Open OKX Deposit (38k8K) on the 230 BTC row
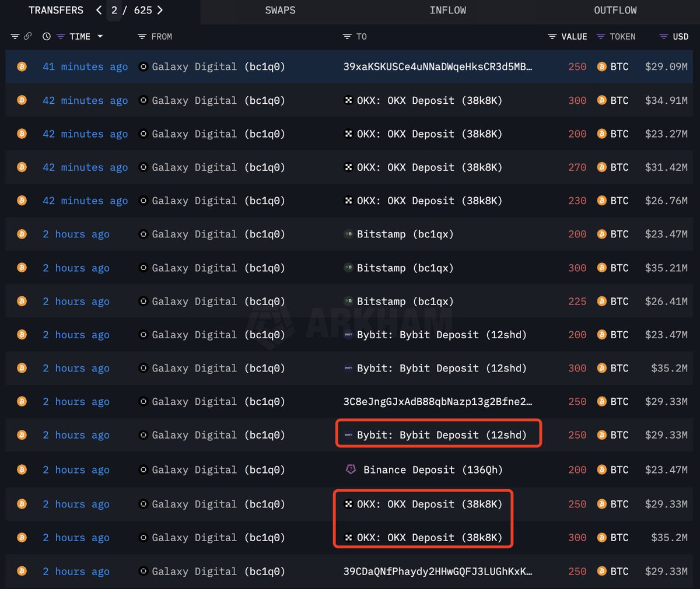The height and width of the screenshot is (589, 700). [x=429, y=201]
